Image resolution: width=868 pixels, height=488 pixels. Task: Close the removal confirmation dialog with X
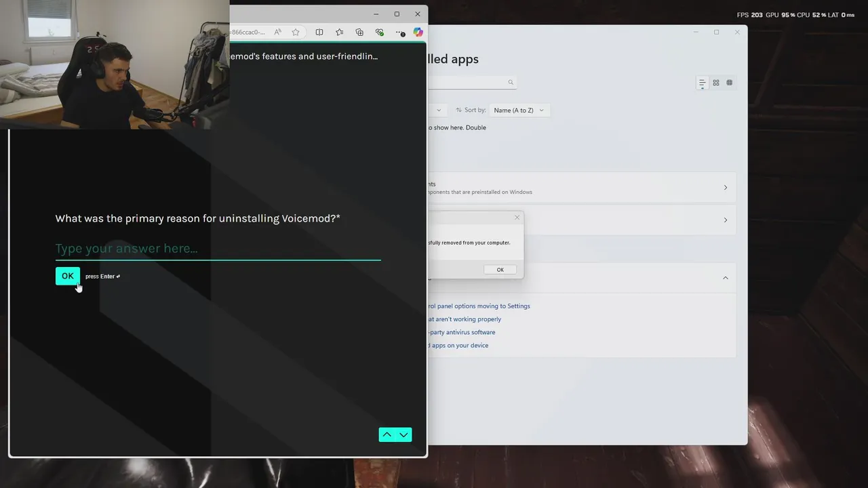pyautogui.click(x=517, y=218)
